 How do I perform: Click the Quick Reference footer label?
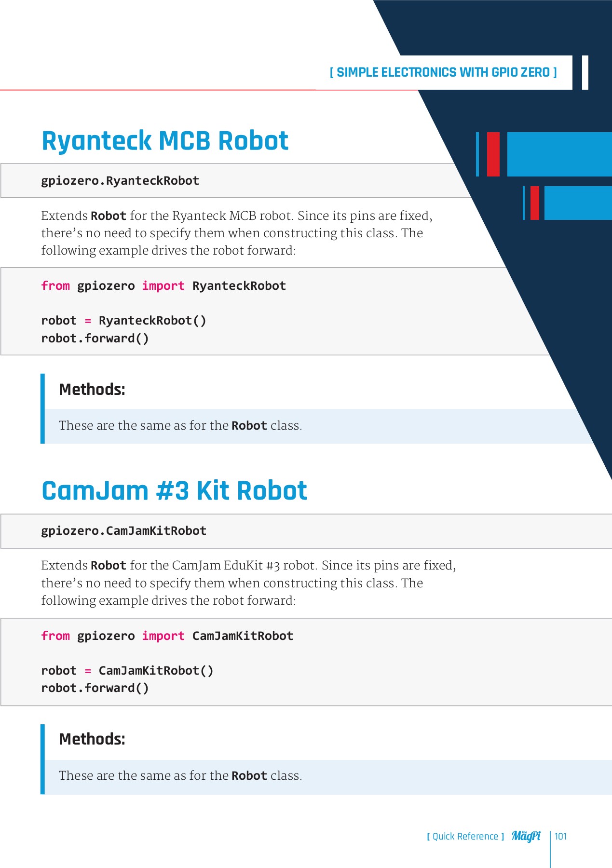coord(465,836)
